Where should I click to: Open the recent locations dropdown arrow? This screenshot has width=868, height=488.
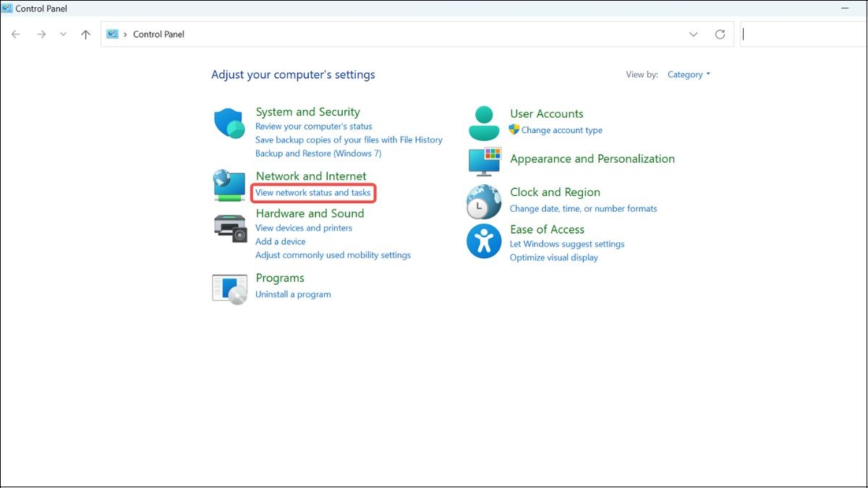tap(63, 34)
